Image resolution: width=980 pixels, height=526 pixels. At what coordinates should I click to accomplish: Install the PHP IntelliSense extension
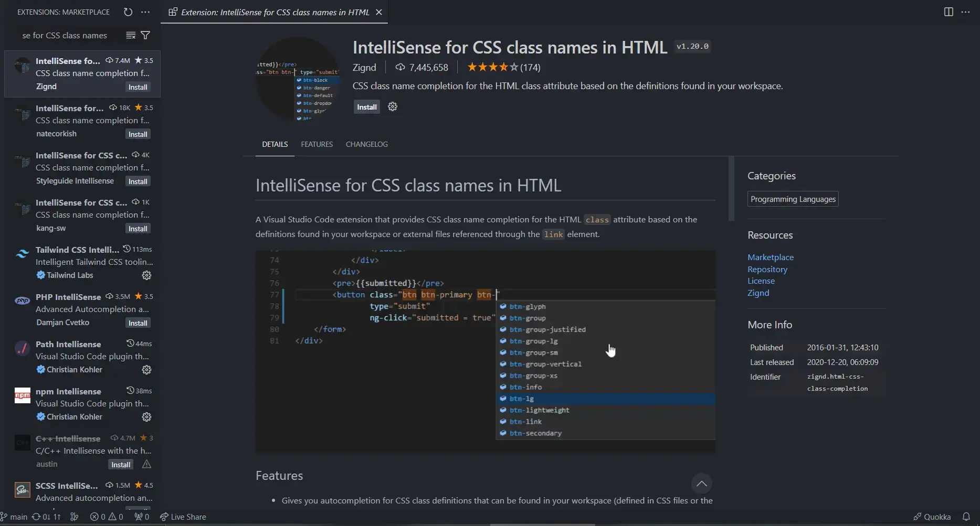tap(138, 323)
